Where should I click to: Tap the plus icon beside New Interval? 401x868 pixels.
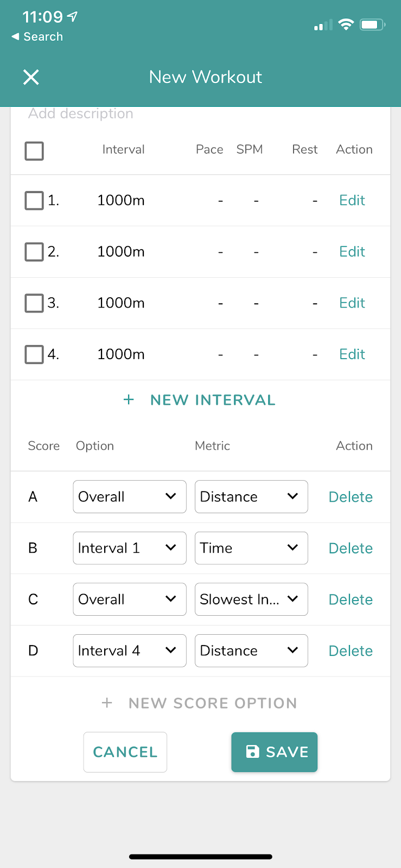coord(129,400)
